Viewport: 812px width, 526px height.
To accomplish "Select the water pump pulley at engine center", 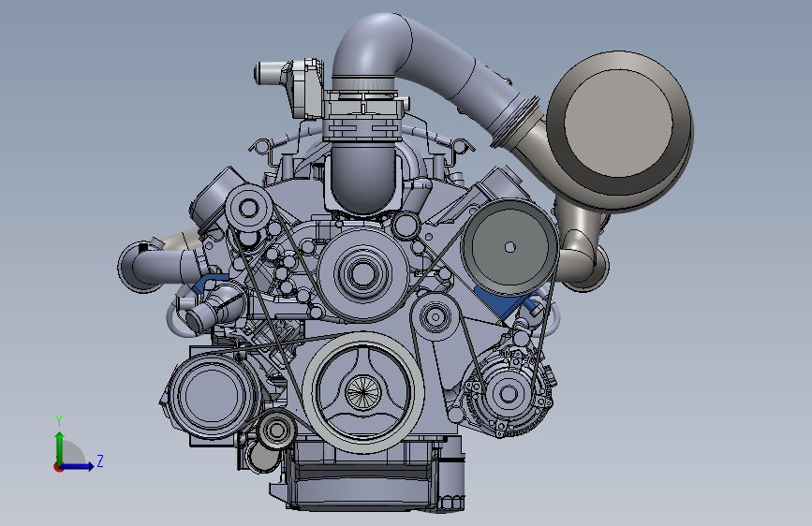I will [362, 273].
